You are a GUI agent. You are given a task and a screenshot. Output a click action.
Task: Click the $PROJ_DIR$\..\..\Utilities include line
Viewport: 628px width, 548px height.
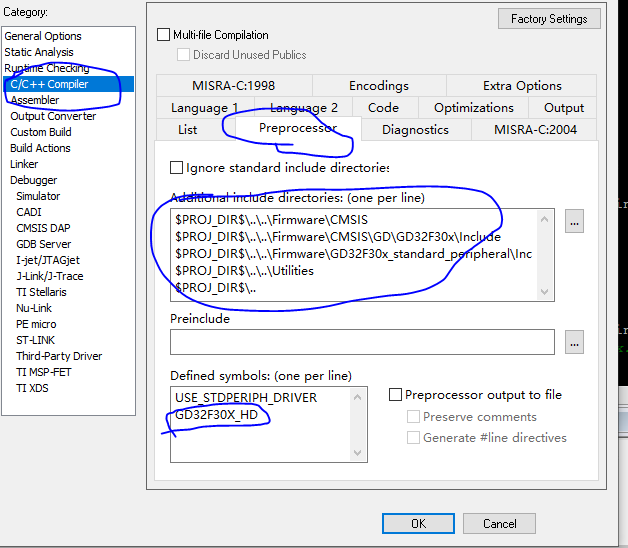(x=244, y=271)
